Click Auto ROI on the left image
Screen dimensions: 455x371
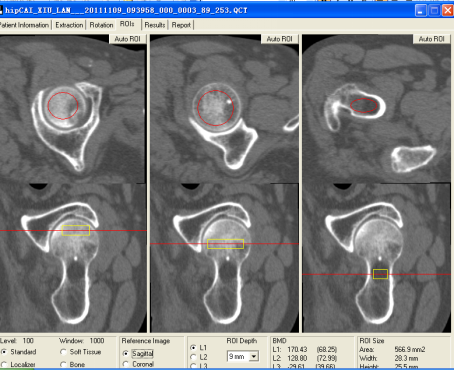pos(127,39)
